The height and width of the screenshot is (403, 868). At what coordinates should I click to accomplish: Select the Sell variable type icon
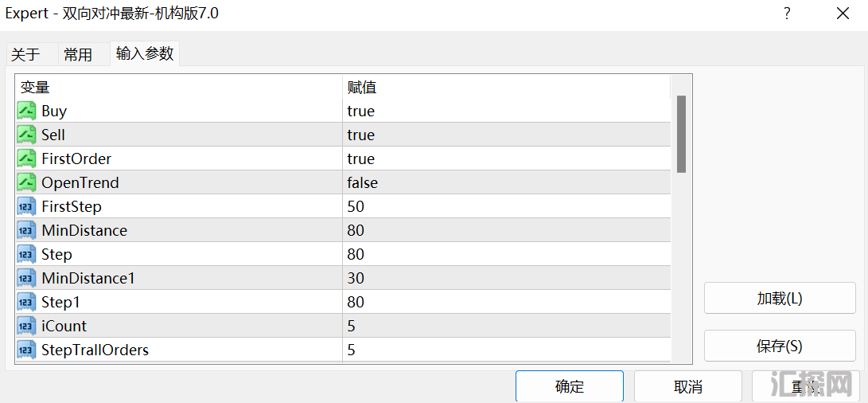click(x=26, y=135)
